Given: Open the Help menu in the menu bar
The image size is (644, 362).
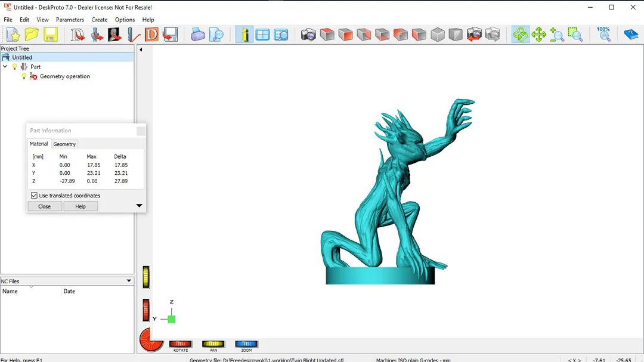Looking at the screenshot, I should pyautogui.click(x=148, y=20).
